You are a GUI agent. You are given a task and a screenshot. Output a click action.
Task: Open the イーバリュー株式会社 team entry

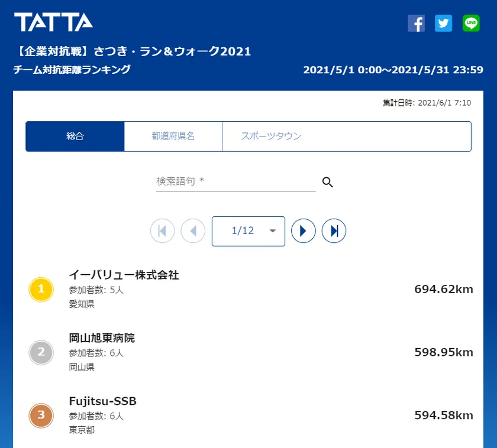pos(124,275)
